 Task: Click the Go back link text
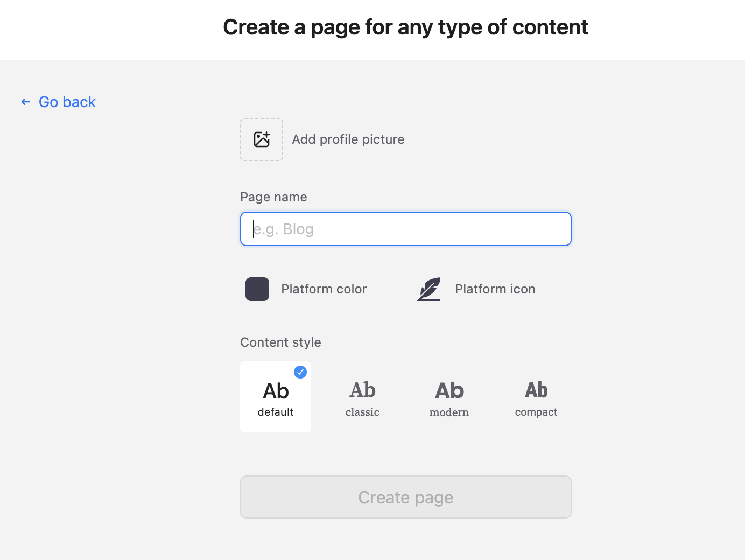(67, 102)
